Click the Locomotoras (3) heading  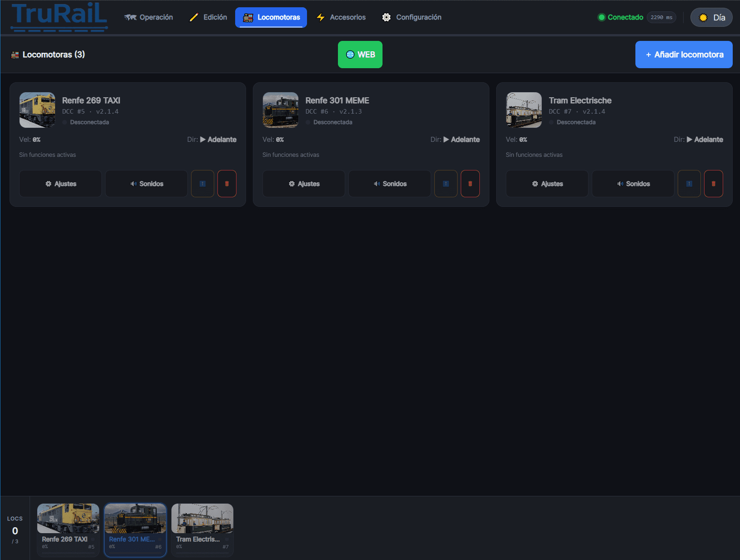pos(48,55)
